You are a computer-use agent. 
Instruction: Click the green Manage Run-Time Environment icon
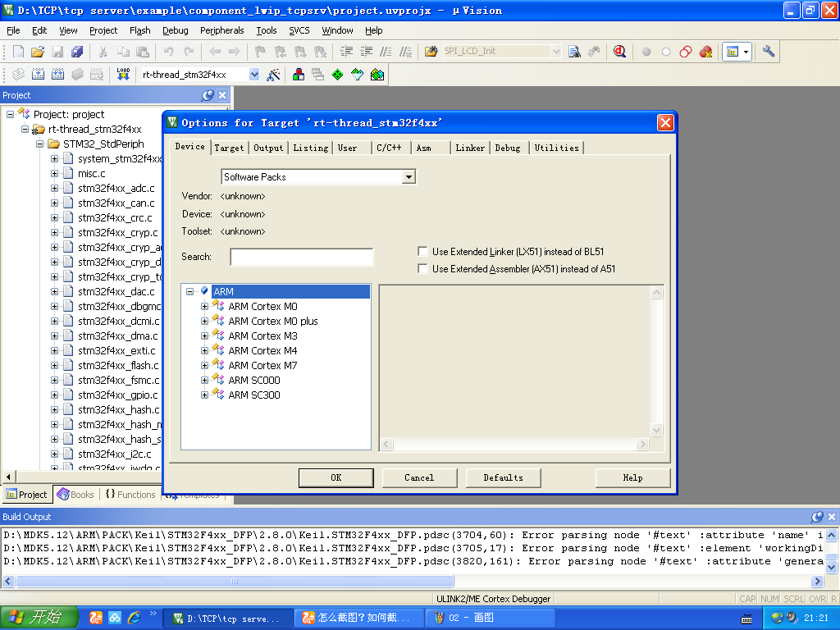tap(337, 75)
